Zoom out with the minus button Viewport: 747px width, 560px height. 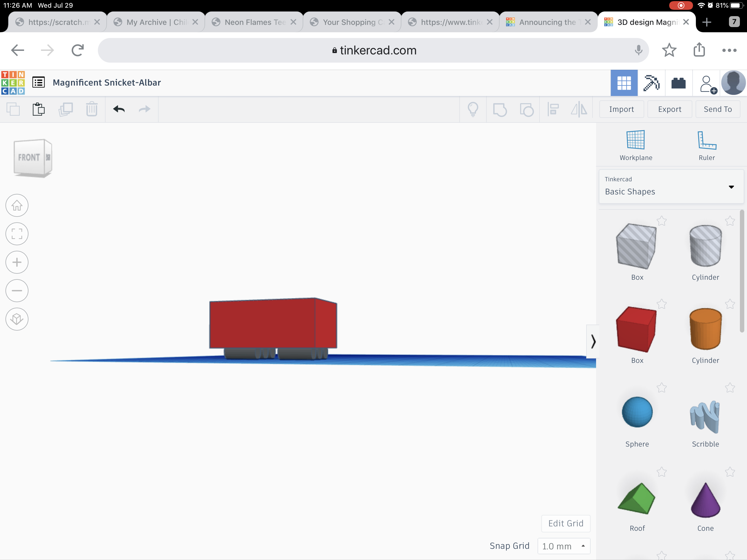[17, 290]
